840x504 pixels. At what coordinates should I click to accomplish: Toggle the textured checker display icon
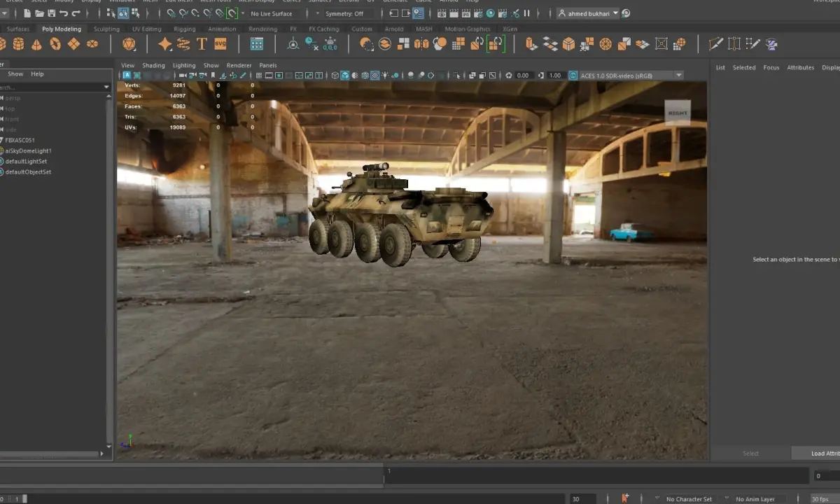tap(374, 75)
